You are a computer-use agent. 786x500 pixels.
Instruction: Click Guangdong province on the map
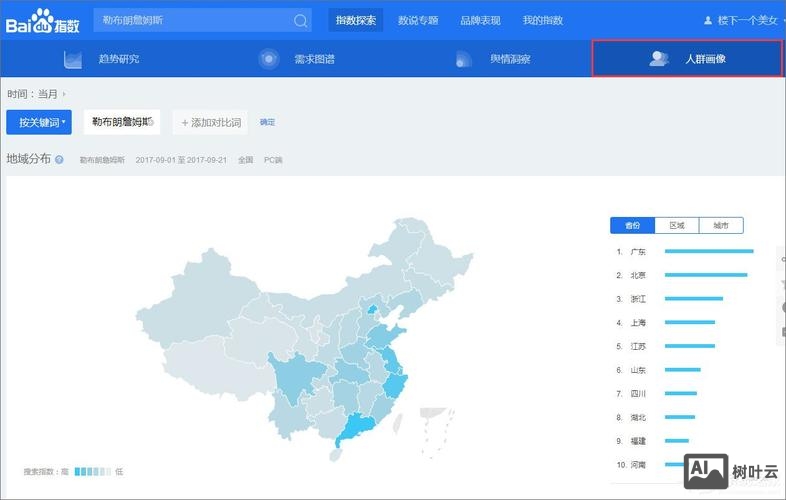(357, 428)
